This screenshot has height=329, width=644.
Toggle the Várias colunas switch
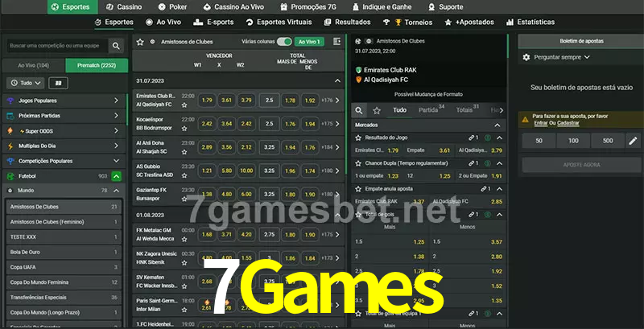tap(283, 41)
